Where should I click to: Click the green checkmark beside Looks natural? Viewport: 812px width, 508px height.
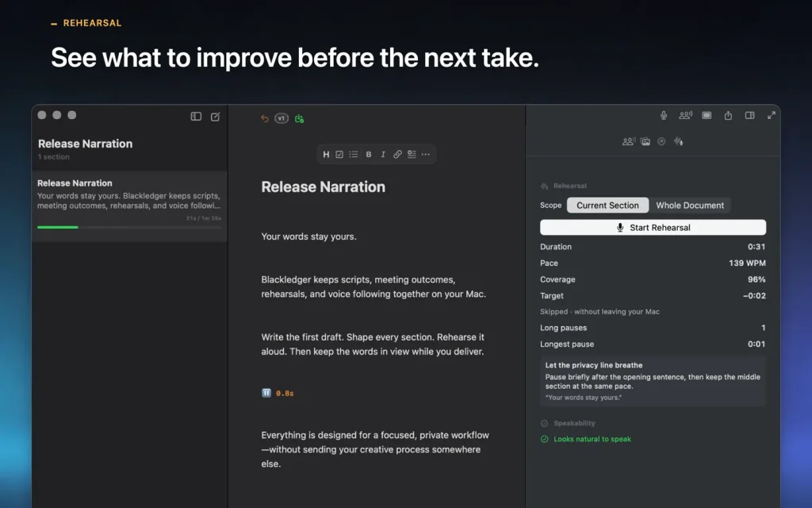point(544,439)
